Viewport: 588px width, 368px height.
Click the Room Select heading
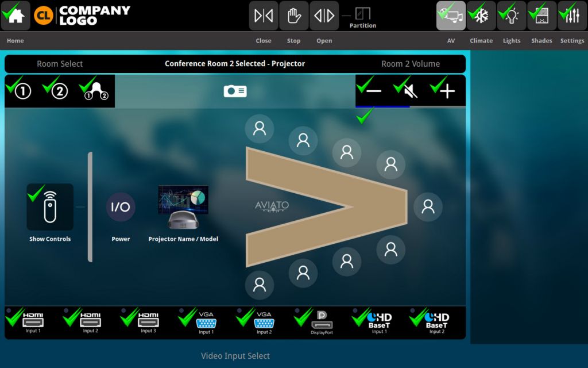point(60,64)
